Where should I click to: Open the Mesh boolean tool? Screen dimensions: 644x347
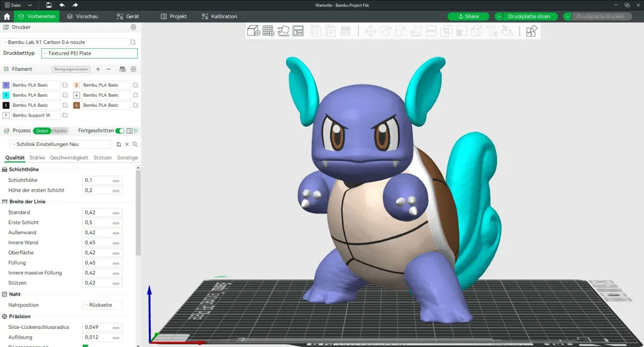coord(446,31)
